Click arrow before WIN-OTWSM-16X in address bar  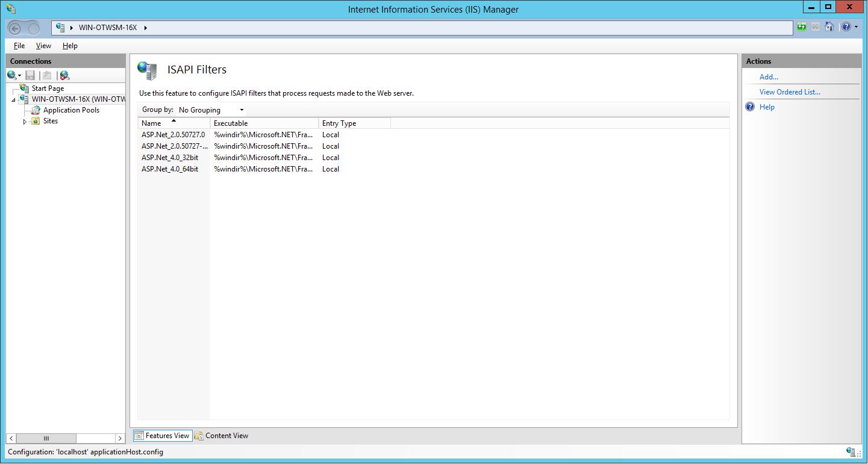pyautogui.click(x=72, y=28)
